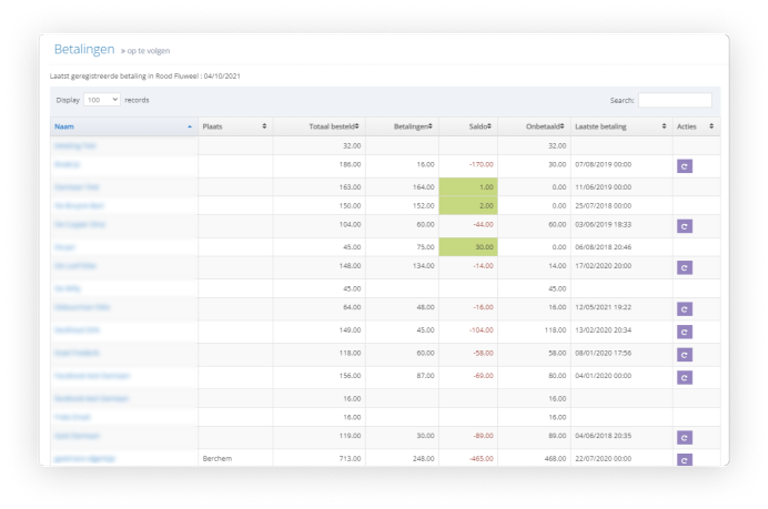Click the purple action icon in the 03/06/2019 row
768x509 pixels.
click(684, 226)
